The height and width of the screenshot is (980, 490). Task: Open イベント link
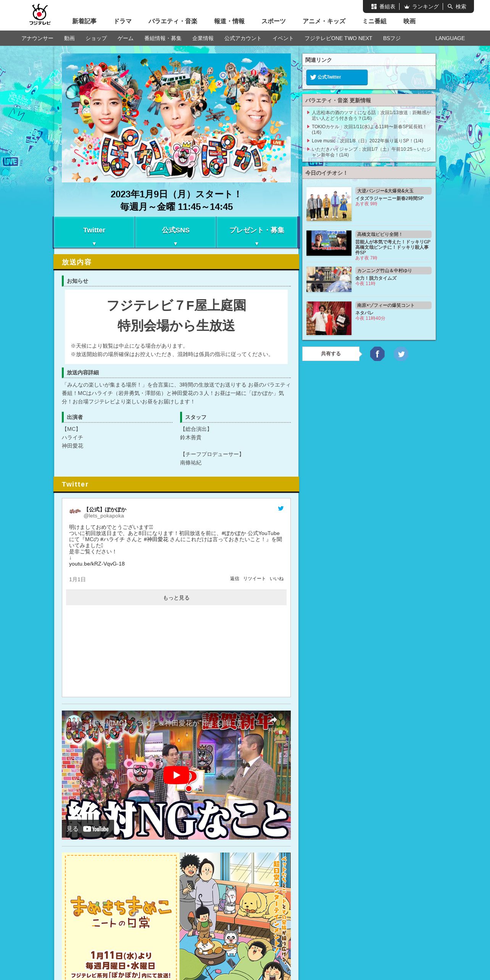(283, 38)
